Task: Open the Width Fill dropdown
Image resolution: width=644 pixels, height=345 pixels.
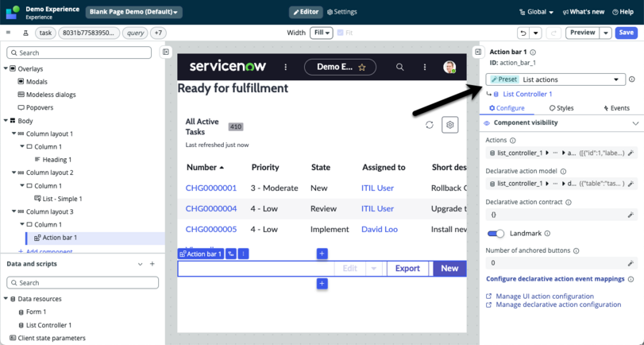Action: point(322,33)
